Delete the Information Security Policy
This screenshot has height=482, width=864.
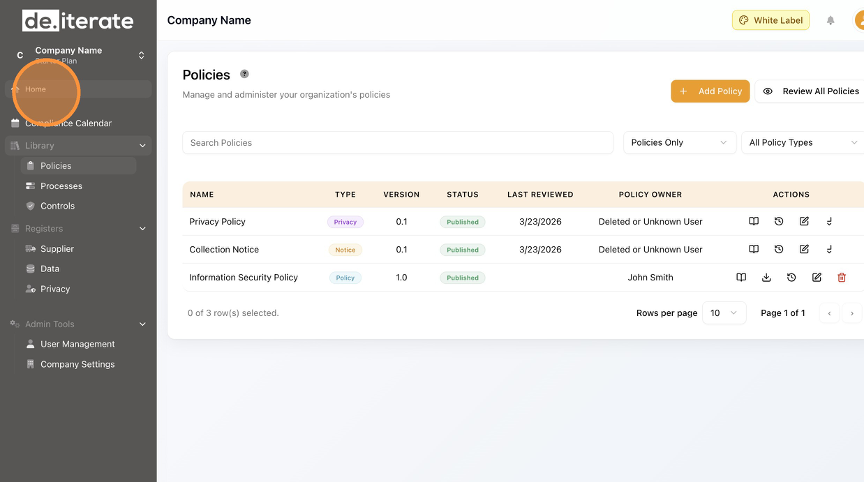coord(841,277)
